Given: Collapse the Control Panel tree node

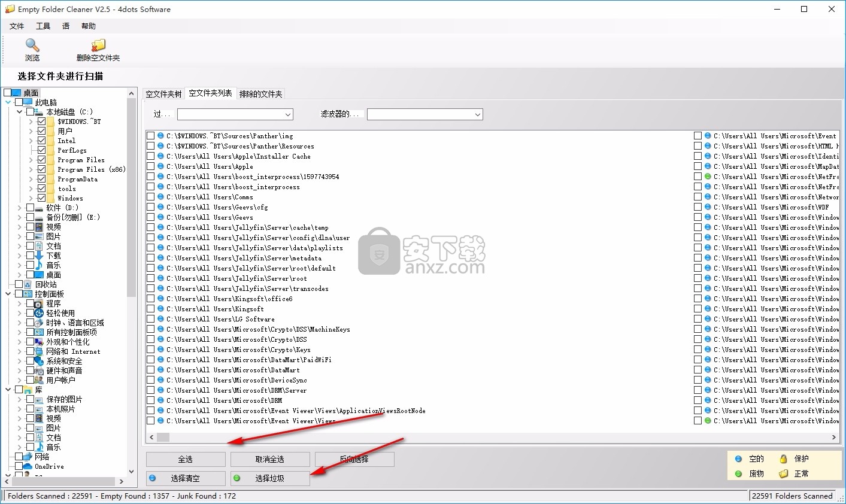Looking at the screenshot, I should coord(8,294).
